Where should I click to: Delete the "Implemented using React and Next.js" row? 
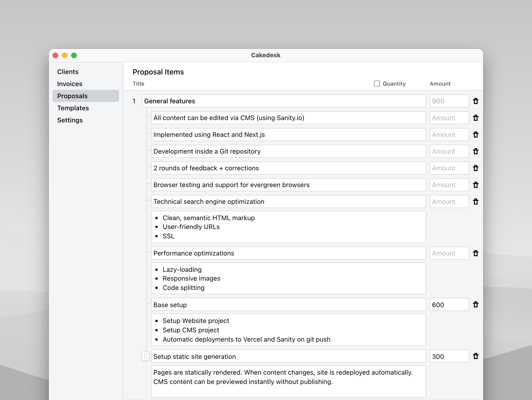point(475,134)
